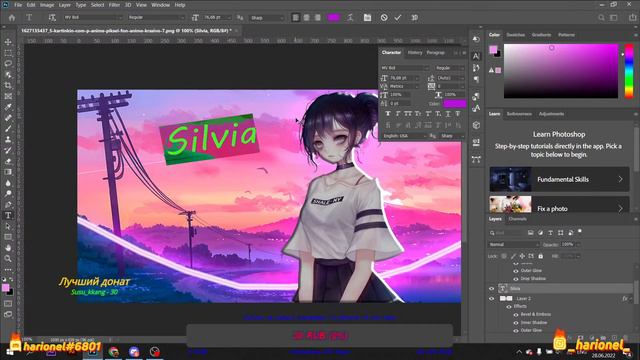Switch to the History tab
Screen dimensions: 640x360
415,53
